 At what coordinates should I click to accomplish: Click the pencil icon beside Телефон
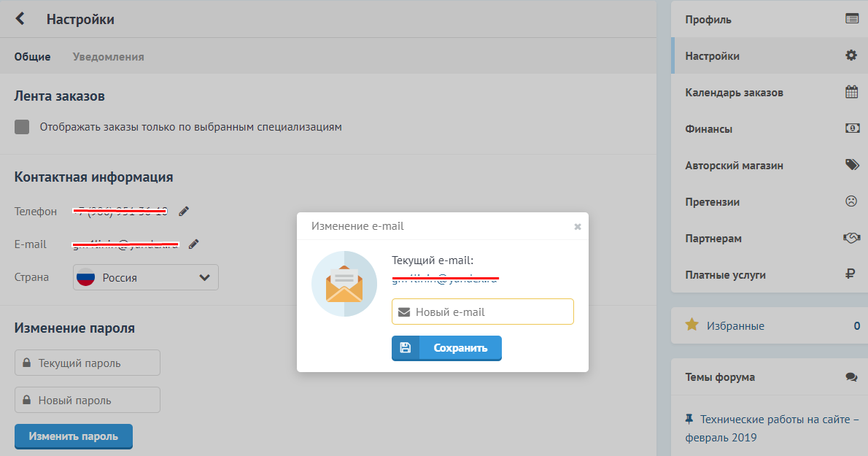tap(184, 212)
